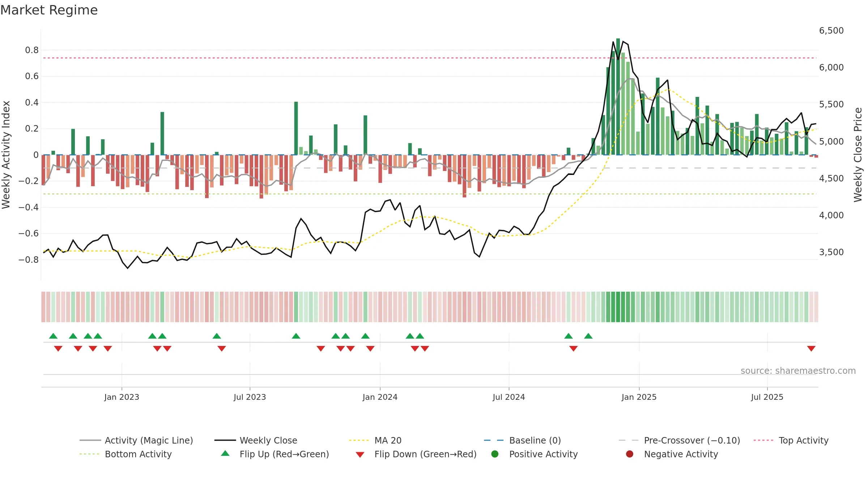
Task: Toggle the Flip Up (Red→Green) legend entry
Action: pos(275,454)
